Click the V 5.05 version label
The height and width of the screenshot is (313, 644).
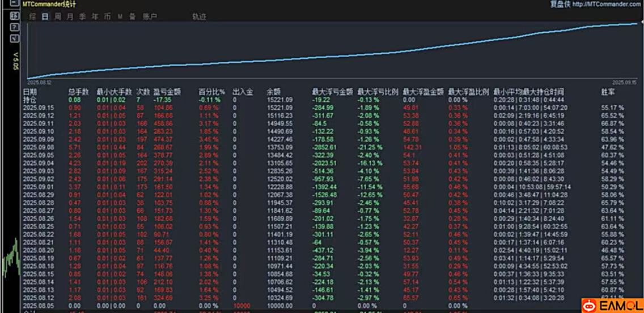(x=16, y=61)
